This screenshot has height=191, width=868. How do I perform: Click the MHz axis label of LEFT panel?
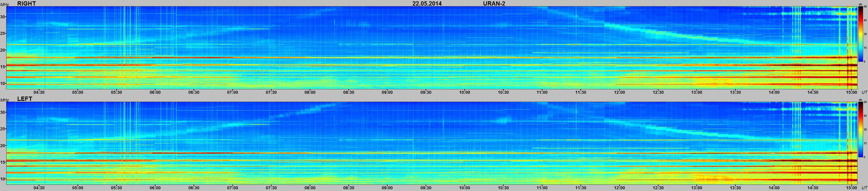(4, 100)
